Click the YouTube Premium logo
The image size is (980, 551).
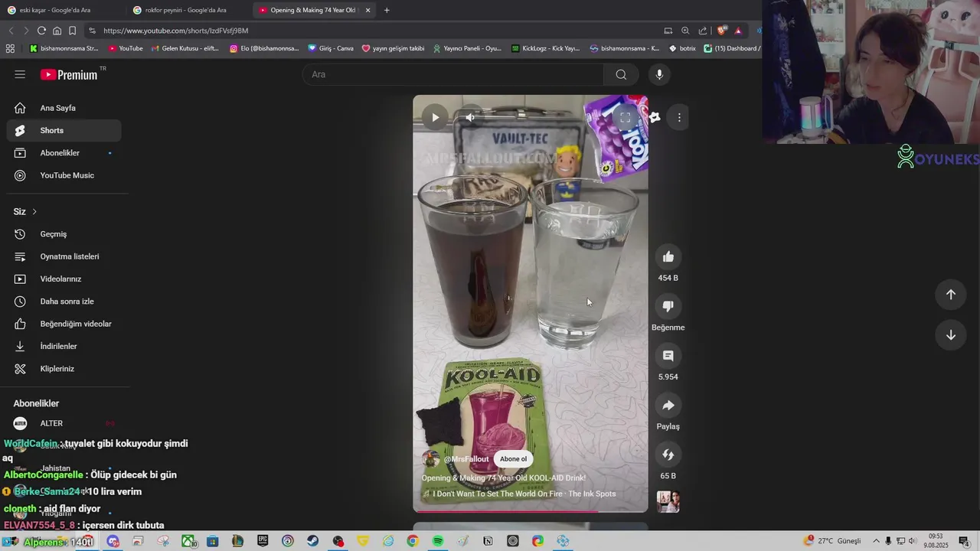click(x=69, y=74)
